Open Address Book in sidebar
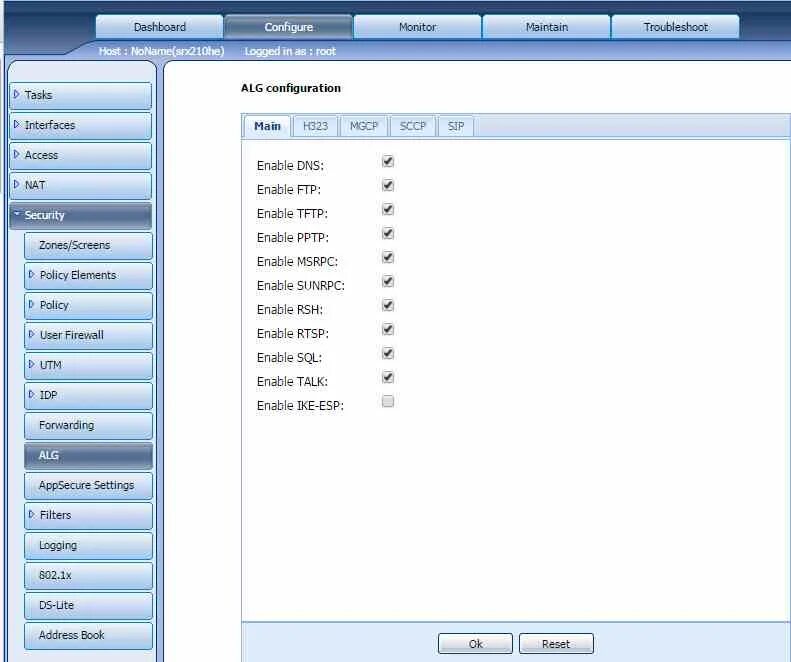This screenshot has height=662, width=791. click(88, 635)
